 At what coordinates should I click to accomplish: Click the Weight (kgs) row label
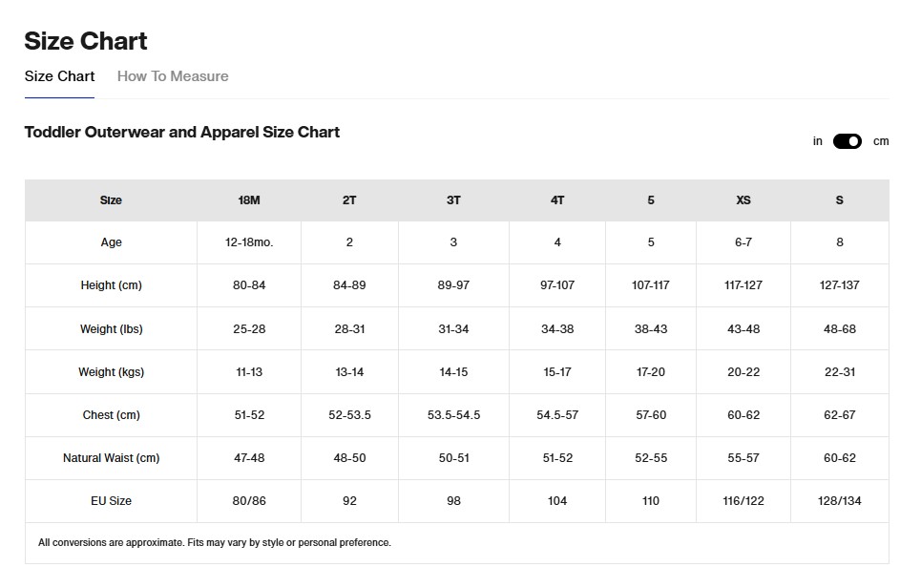click(111, 372)
